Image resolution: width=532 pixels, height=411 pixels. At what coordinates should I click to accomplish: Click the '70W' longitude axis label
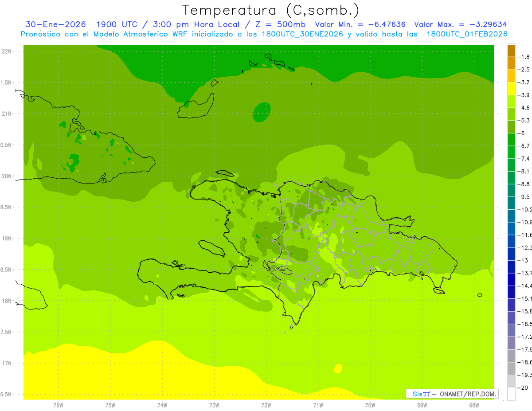[370, 405]
